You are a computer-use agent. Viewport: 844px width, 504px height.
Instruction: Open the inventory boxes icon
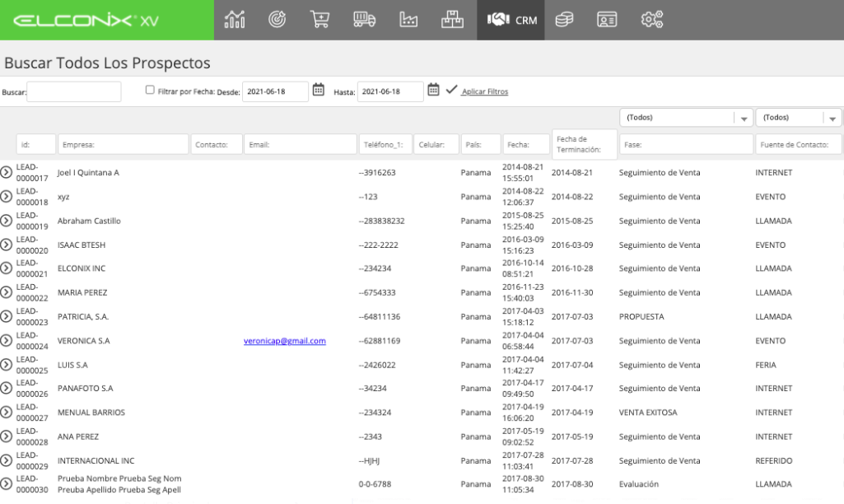452,20
